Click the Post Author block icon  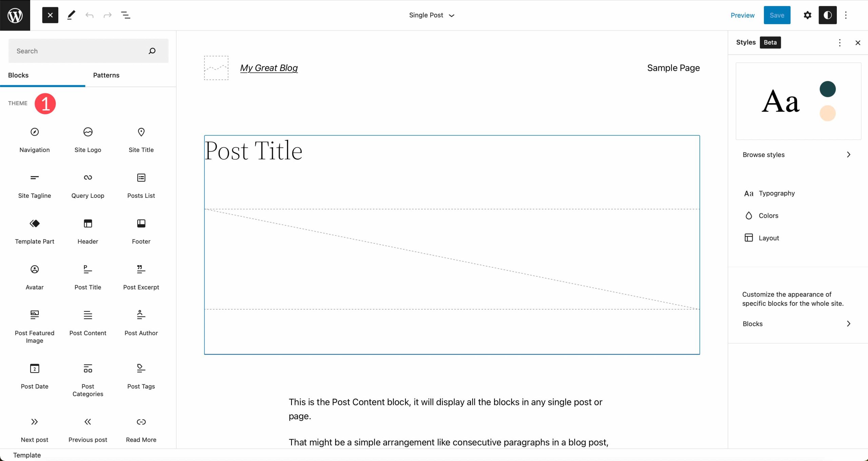coord(141,314)
